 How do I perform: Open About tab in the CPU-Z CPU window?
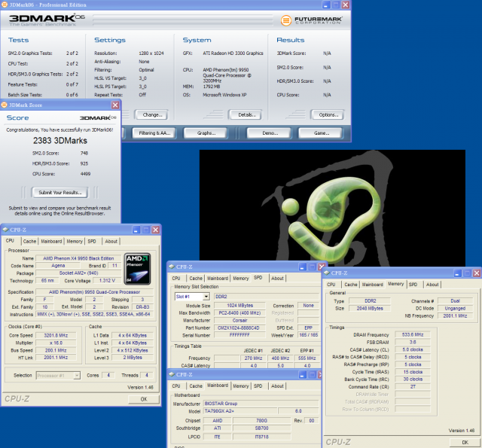(111, 241)
